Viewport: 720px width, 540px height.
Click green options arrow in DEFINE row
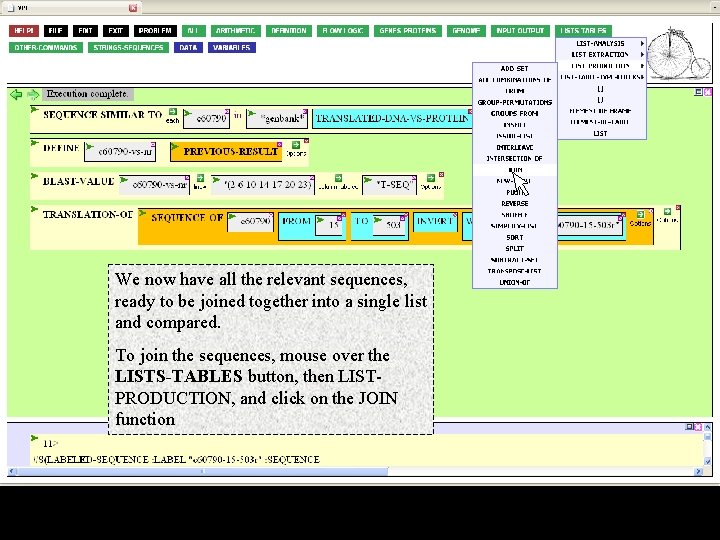(x=296, y=145)
